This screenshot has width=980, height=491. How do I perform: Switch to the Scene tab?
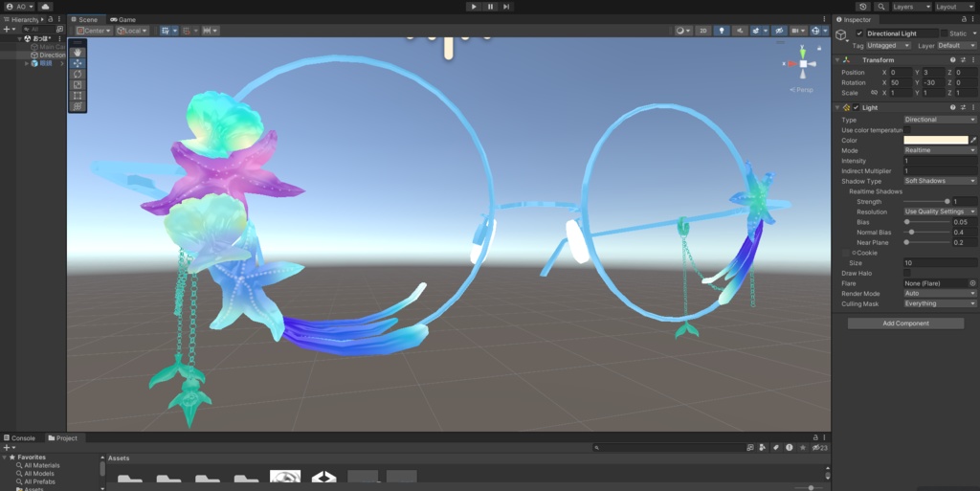tap(85, 19)
